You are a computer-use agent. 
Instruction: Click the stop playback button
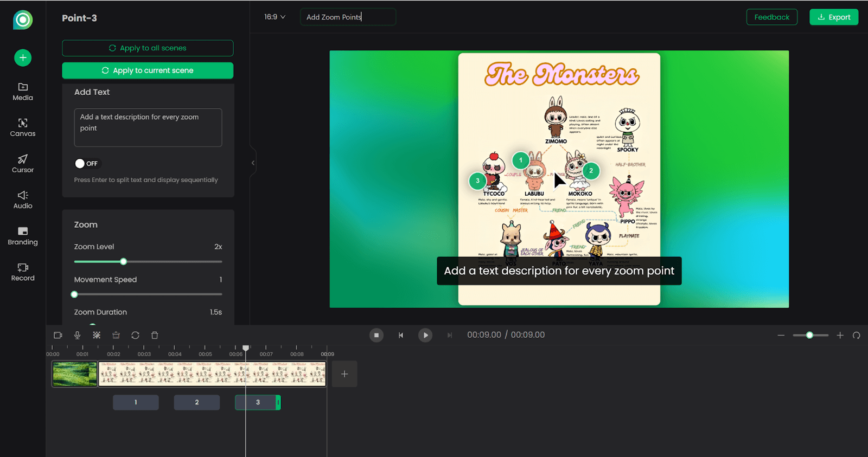376,335
